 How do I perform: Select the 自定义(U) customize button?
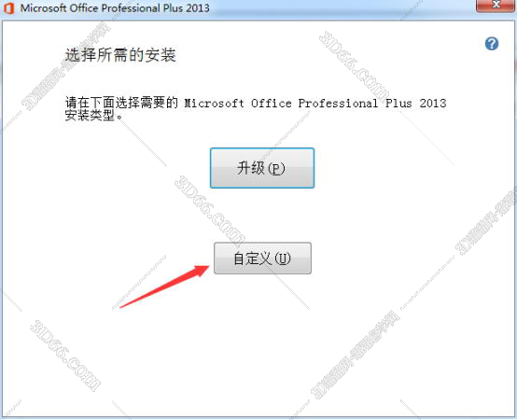pyautogui.click(x=262, y=259)
